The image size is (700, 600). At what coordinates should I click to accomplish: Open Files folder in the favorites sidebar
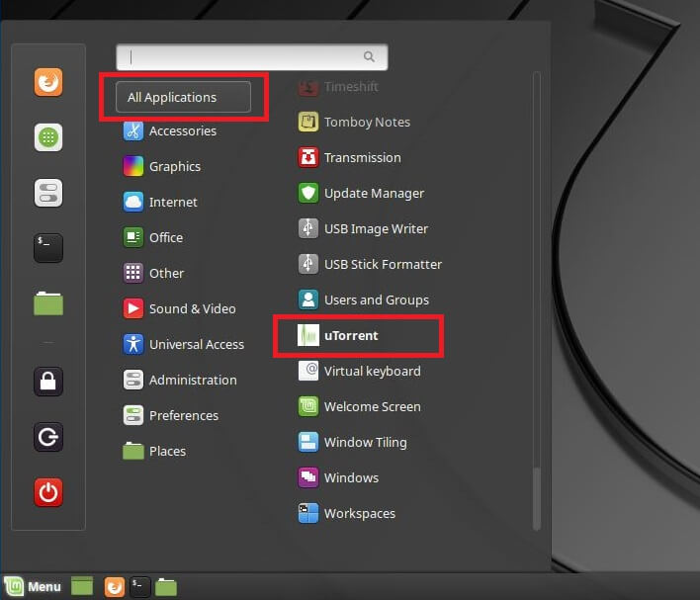[x=48, y=303]
